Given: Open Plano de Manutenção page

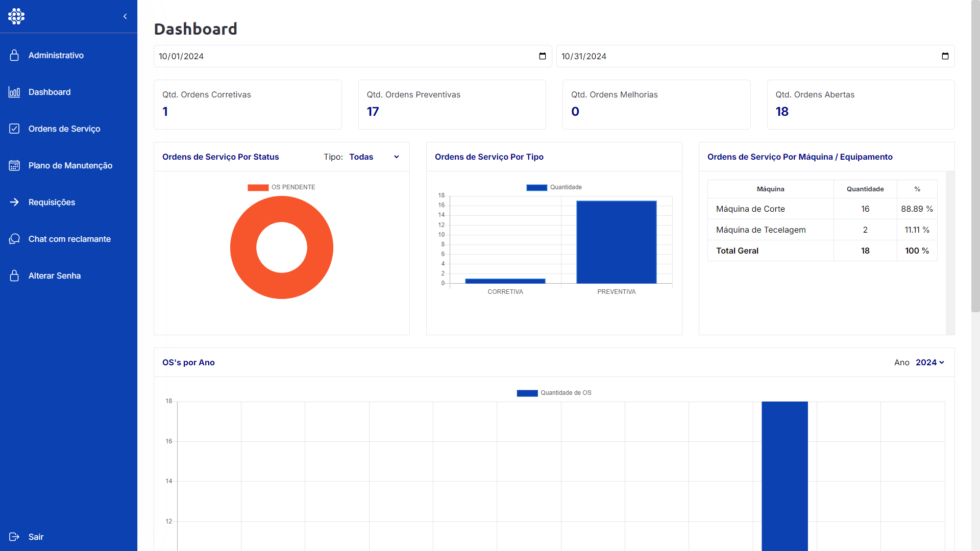Looking at the screenshot, I should [x=68, y=165].
